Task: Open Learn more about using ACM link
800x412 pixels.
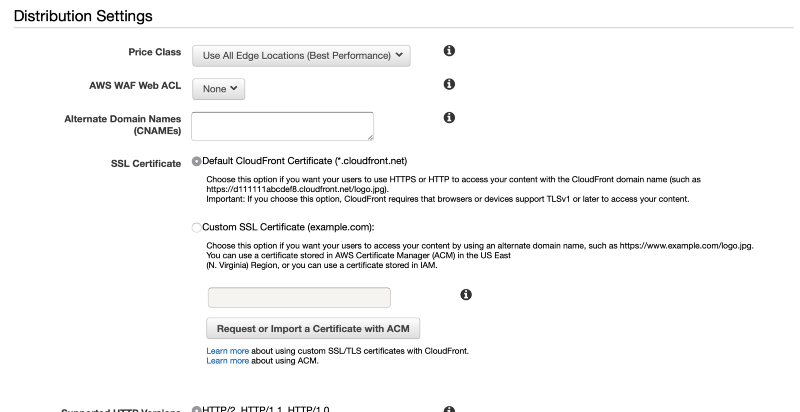Action: click(228, 360)
